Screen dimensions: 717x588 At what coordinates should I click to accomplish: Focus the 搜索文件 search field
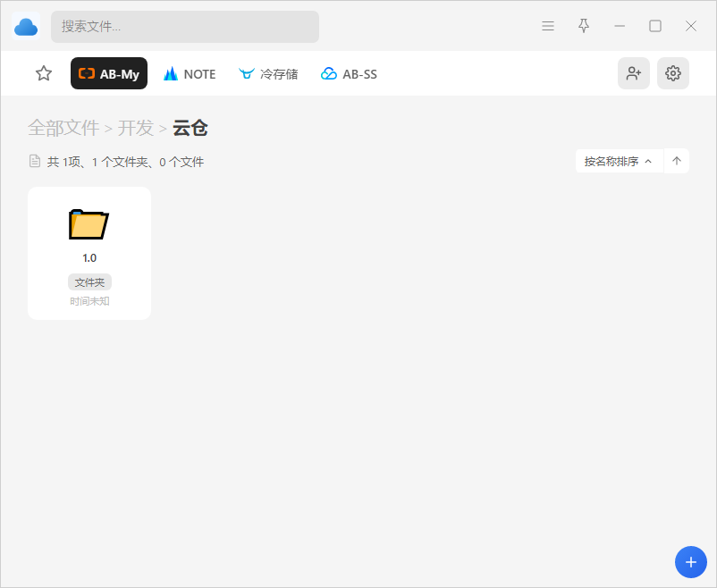coord(185,27)
